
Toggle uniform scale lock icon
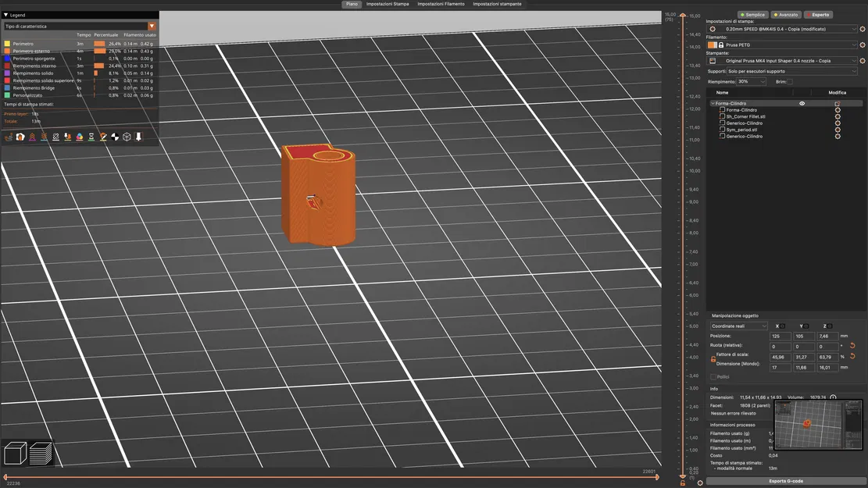tap(713, 359)
